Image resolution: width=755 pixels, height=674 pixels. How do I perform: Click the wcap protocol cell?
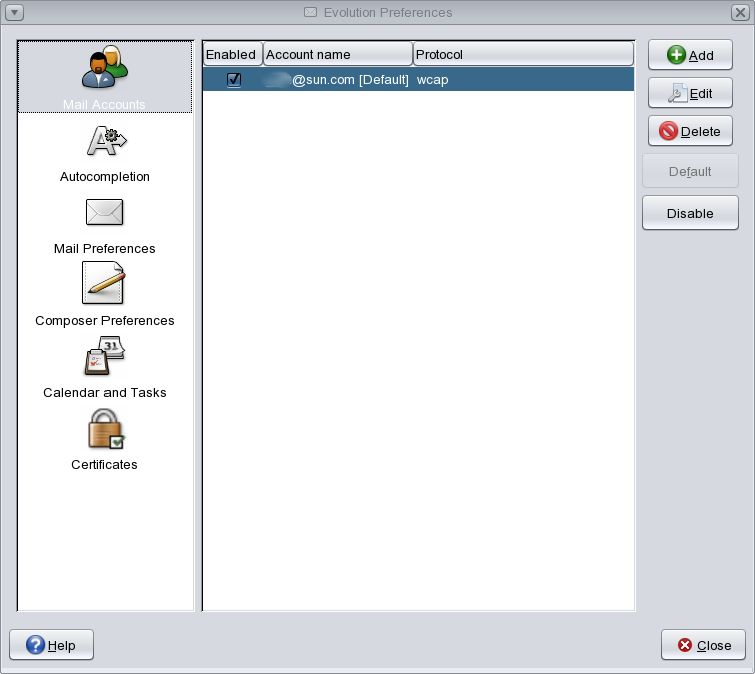(432, 80)
